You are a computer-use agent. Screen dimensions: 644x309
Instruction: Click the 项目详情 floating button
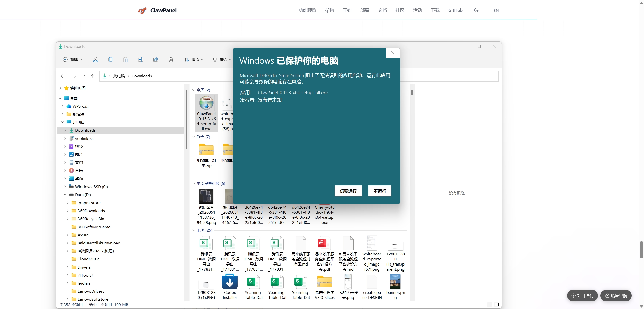click(x=582, y=296)
